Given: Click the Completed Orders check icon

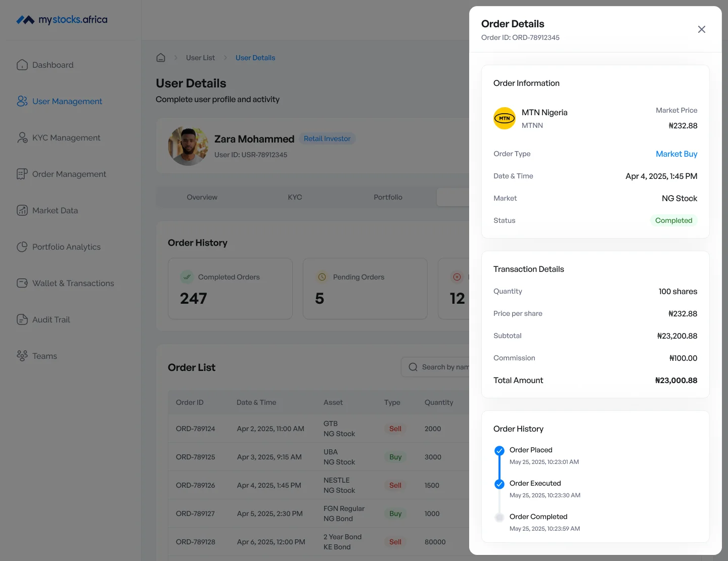Looking at the screenshot, I should [x=187, y=277].
